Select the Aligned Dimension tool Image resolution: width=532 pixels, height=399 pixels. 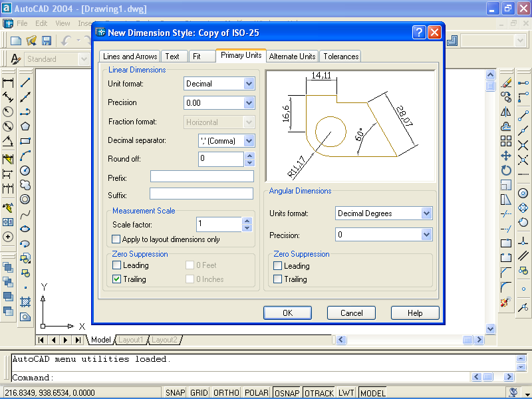click(8, 97)
